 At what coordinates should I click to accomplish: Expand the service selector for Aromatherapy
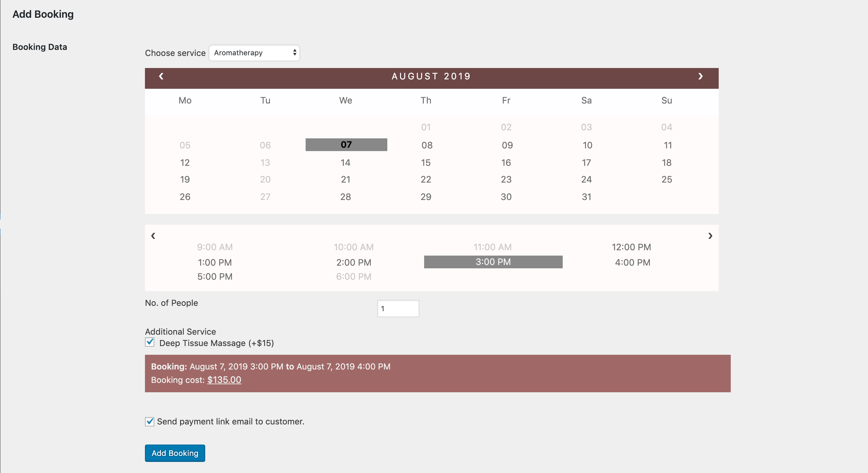point(254,53)
